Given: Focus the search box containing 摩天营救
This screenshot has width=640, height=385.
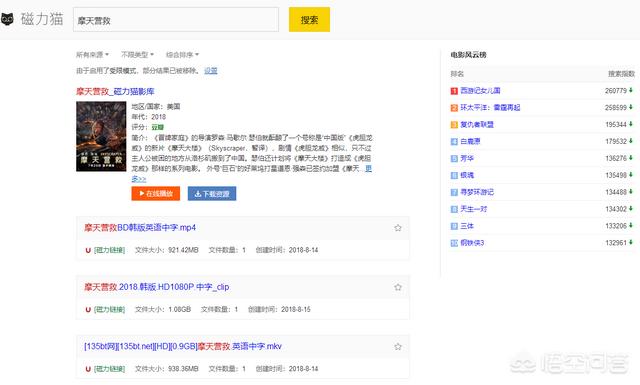Looking at the screenshot, I should coord(176,20).
